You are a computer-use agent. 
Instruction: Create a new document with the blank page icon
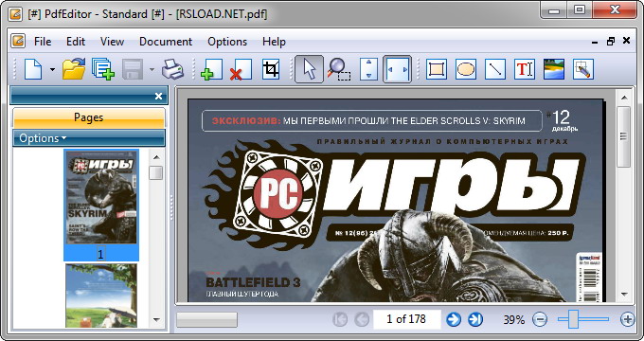[34, 69]
